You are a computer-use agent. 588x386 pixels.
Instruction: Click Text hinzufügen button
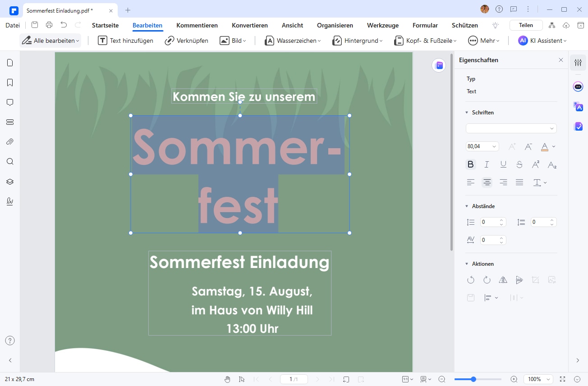126,41
